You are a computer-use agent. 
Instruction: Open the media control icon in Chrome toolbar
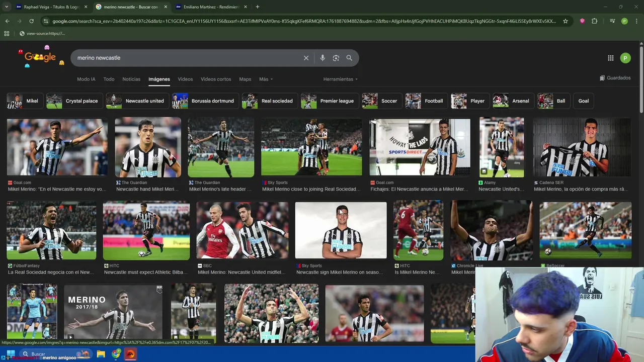612,21
